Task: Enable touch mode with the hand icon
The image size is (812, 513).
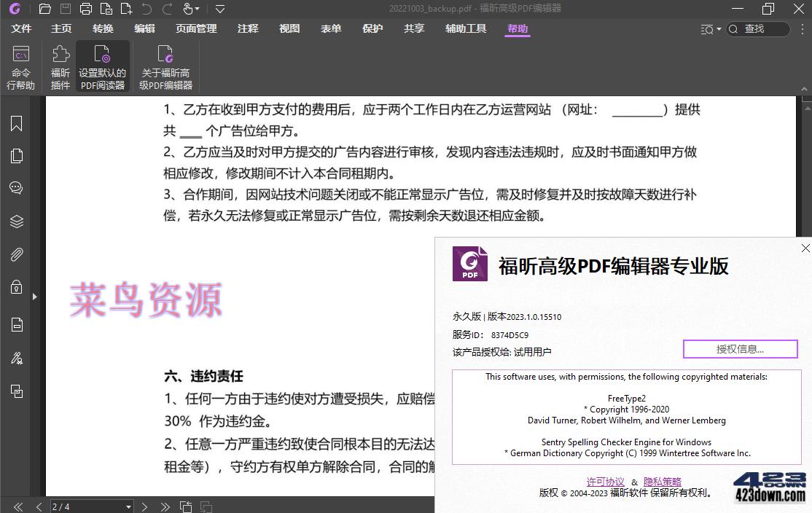Action: pyautogui.click(x=187, y=9)
